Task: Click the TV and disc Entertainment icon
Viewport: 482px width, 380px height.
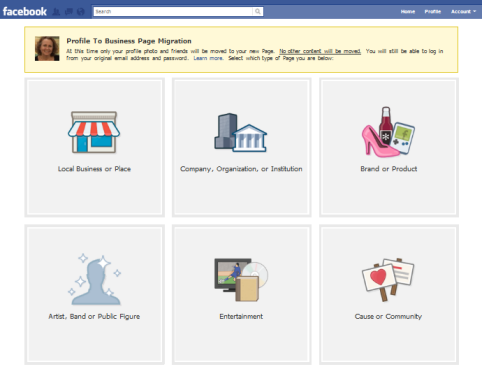Action: [241, 280]
